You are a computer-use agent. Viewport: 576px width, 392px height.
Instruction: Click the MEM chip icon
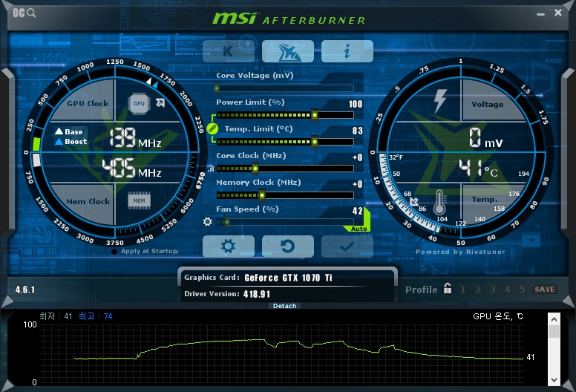point(139,200)
